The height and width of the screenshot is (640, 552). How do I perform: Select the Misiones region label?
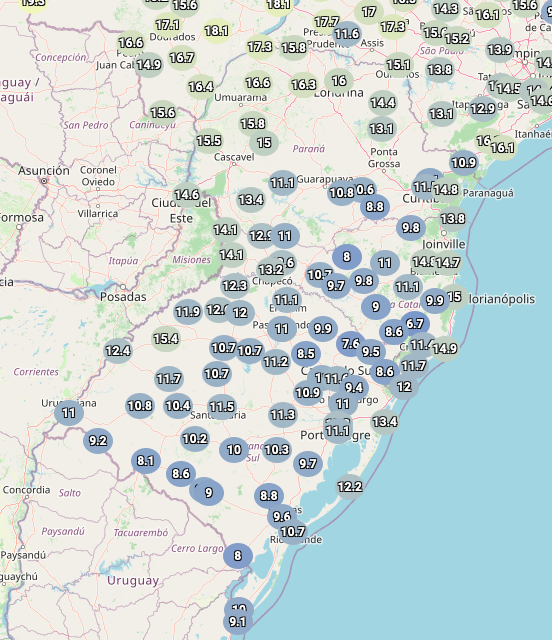(x=191, y=260)
